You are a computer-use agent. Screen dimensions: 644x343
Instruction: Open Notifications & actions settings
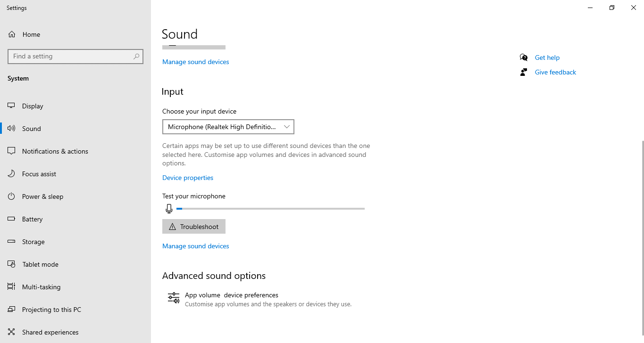pos(55,151)
